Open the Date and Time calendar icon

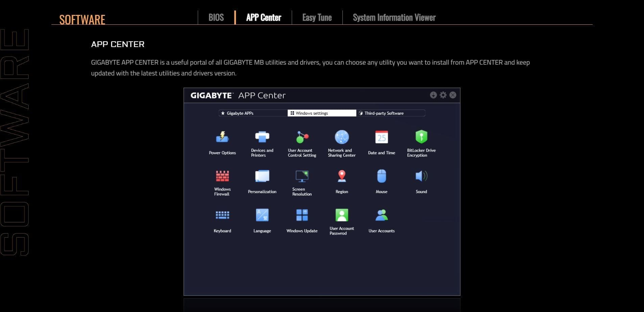pyautogui.click(x=381, y=137)
